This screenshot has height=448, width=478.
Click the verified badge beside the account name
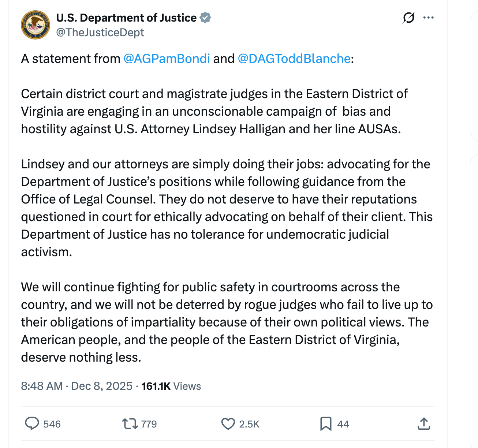point(205,18)
